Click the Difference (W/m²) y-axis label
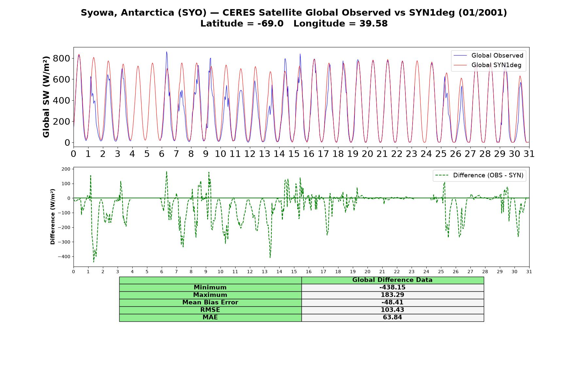The width and height of the screenshot is (588, 392). pos(53,217)
